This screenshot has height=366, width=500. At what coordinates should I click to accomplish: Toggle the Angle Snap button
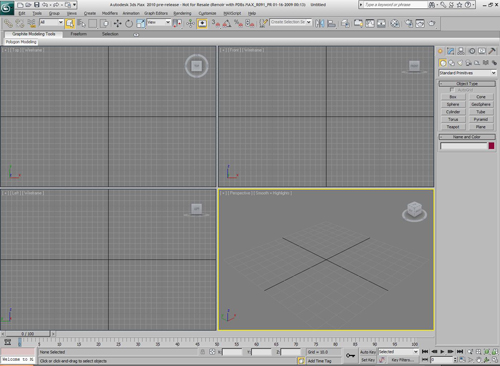(x=227, y=23)
